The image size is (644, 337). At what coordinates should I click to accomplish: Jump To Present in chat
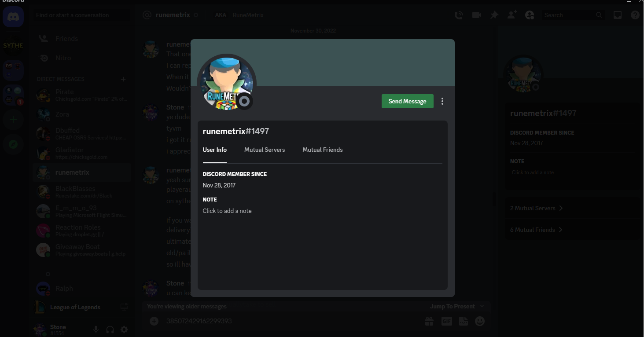click(457, 306)
